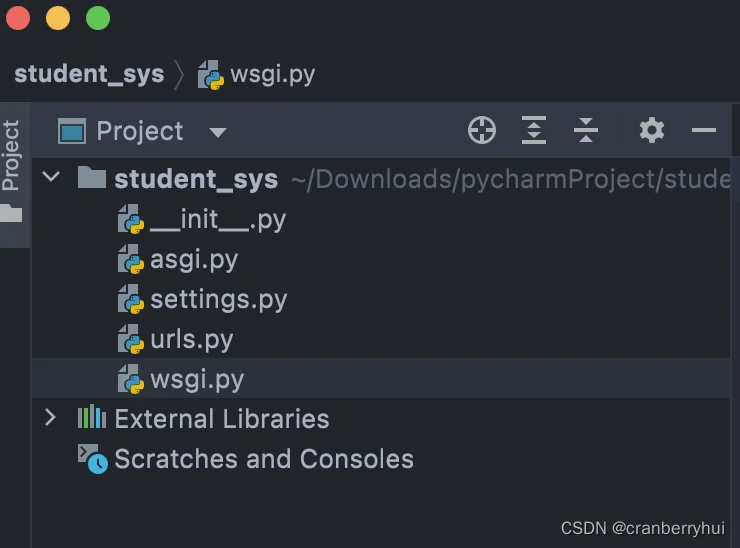Hide the Project tool window with the minus icon
The height and width of the screenshot is (548, 740).
[x=704, y=130]
